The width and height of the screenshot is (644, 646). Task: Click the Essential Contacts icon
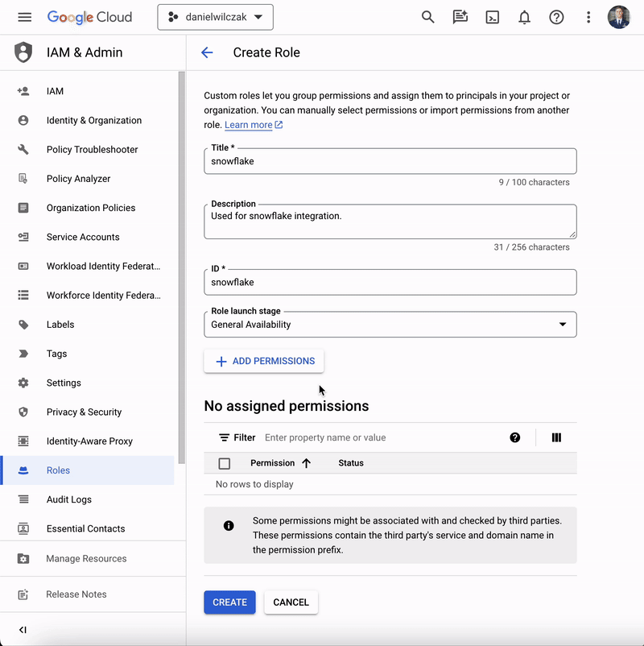(23, 528)
